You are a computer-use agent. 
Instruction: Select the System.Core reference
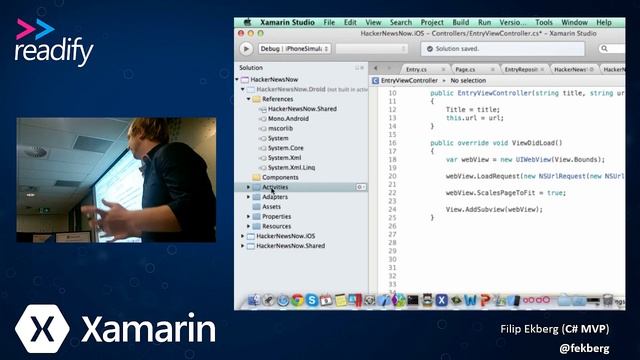286,148
